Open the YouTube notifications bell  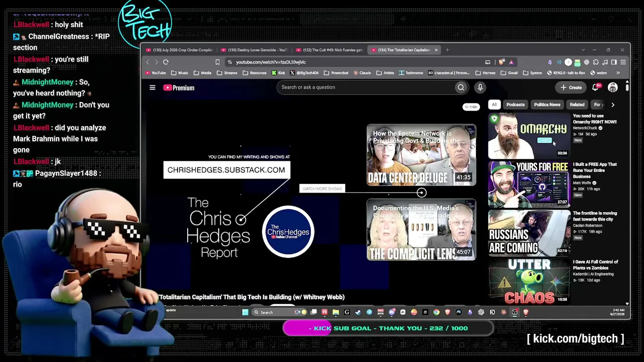pos(595,87)
